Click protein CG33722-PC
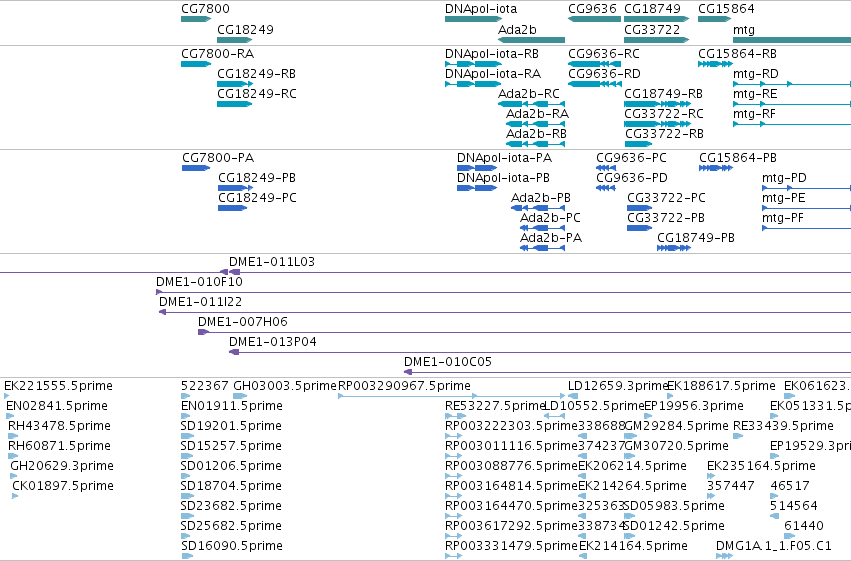Viewport: 851px width, 561px height. (639, 208)
